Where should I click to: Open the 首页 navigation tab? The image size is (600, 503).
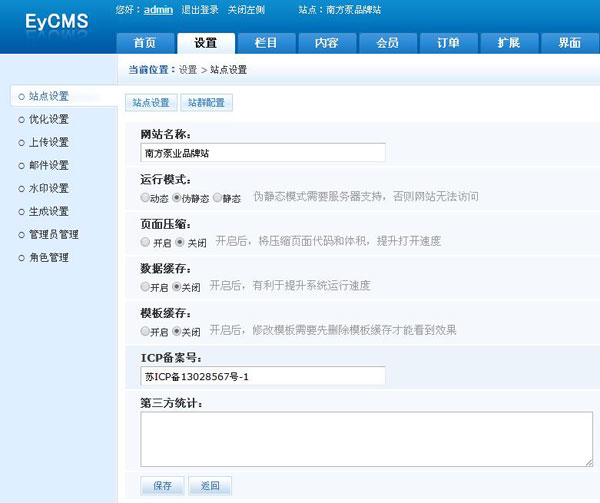(145, 43)
